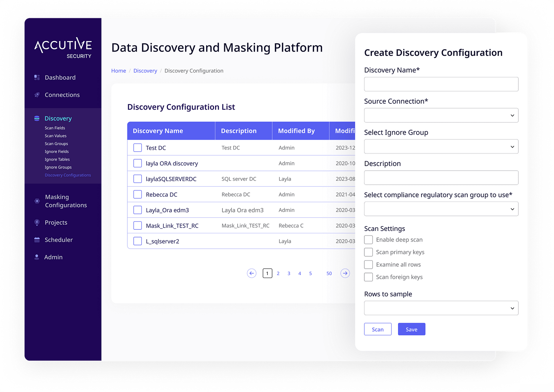
Task: Select the Rebecca DC row checkbox
Action: [138, 195]
